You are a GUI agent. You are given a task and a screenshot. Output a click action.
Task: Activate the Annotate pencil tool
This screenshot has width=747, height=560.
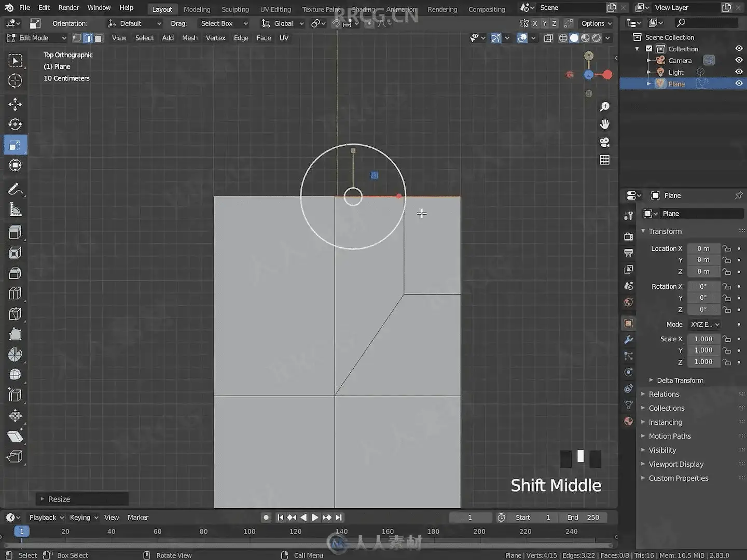click(15, 190)
